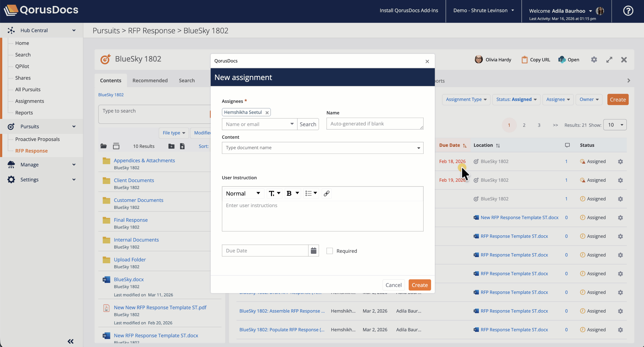Collapse the left sidebar with double chevron
The image size is (644, 347).
click(70, 341)
